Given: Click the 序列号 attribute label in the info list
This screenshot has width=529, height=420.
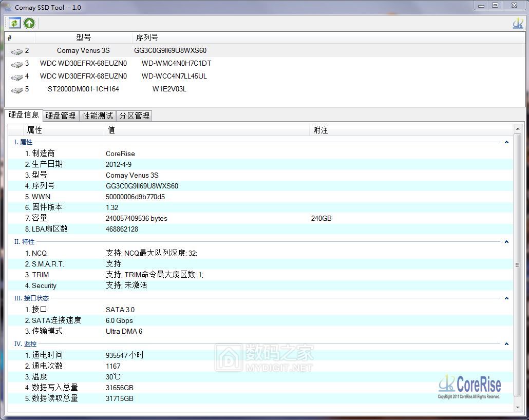Looking at the screenshot, I should click(x=40, y=185).
